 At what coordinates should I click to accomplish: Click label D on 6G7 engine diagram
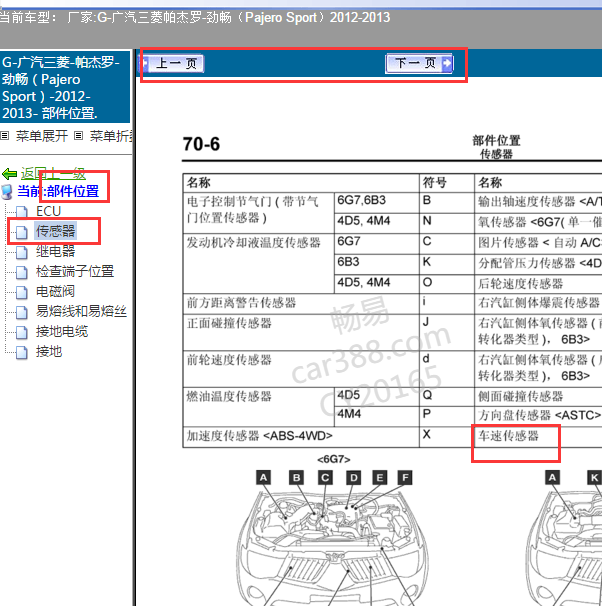pyautogui.click(x=354, y=478)
